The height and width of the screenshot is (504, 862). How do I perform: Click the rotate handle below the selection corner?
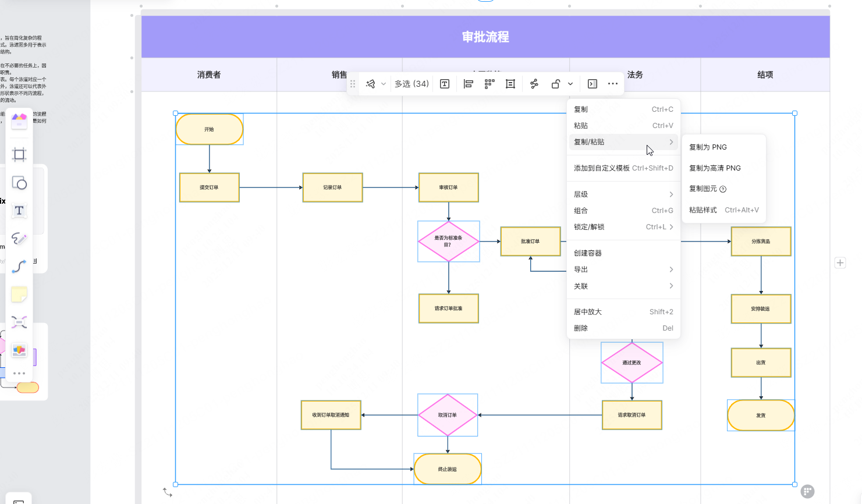pos(168,492)
